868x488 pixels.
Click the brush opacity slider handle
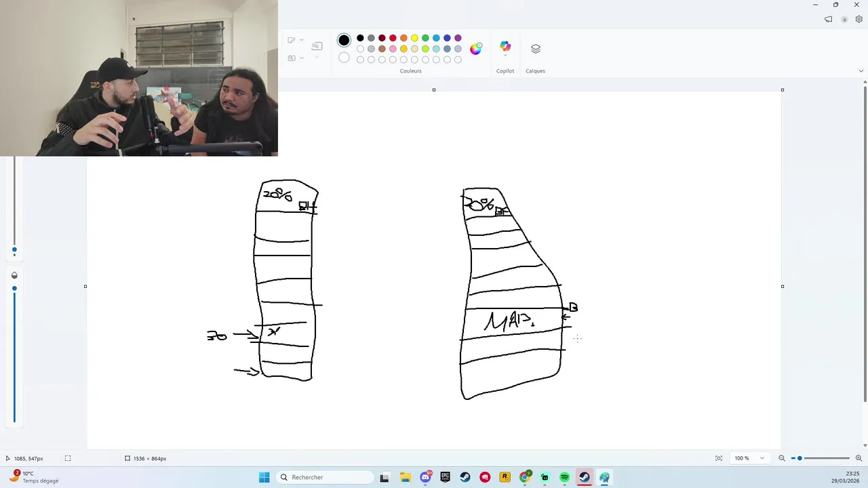[14, 288]
